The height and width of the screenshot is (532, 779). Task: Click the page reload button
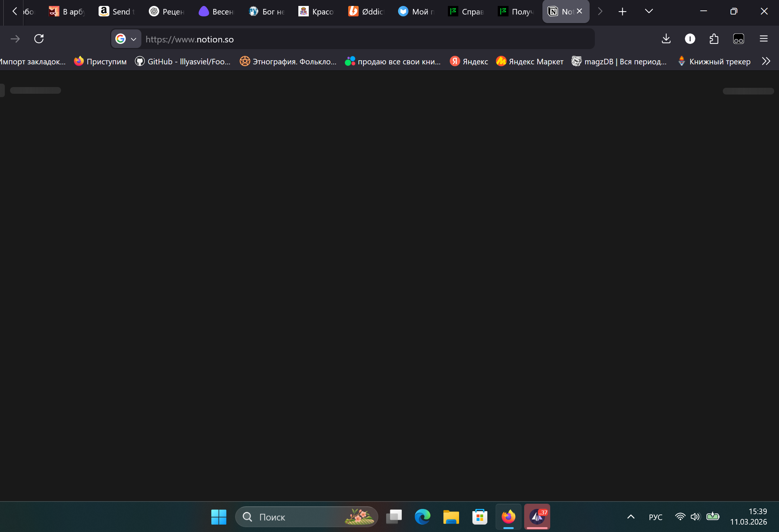pos(39,39)
